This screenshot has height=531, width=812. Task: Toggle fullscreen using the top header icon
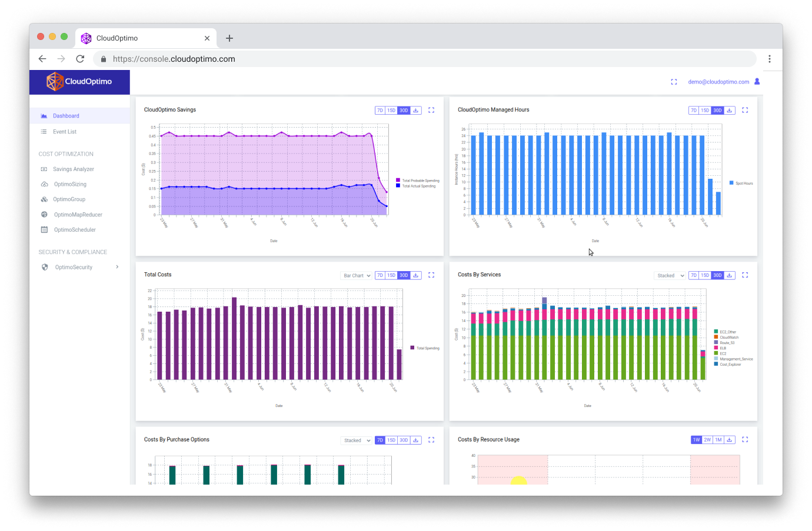click(x=674, y=82)
